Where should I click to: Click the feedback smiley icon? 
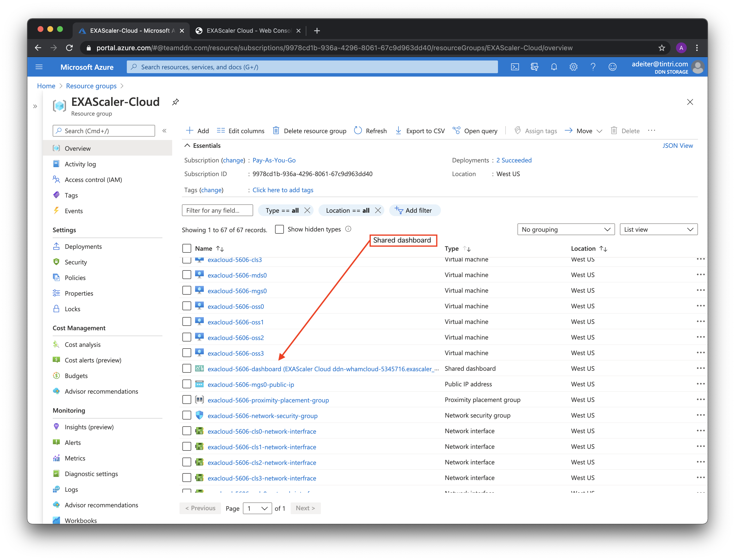coord(612,67)
